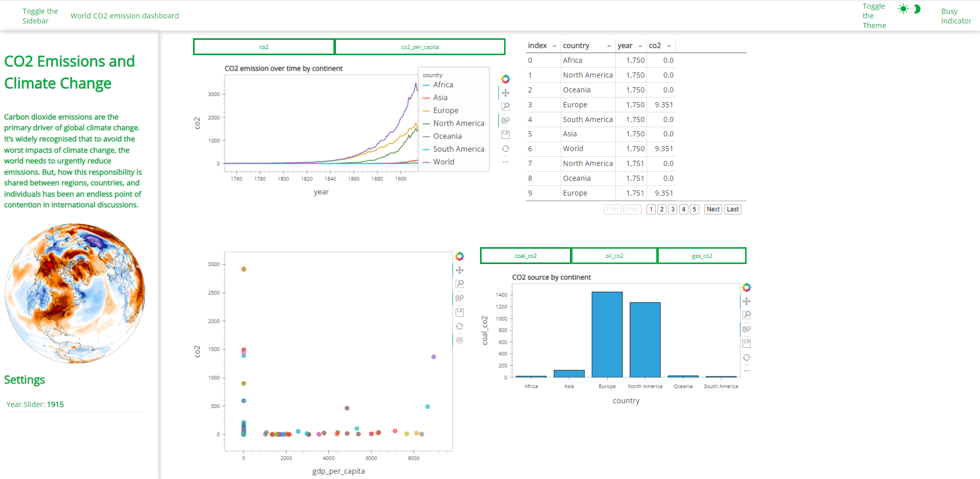Select the oil_co2 tab
This screenshot has height=479, width=980.
tap(614, 255)
